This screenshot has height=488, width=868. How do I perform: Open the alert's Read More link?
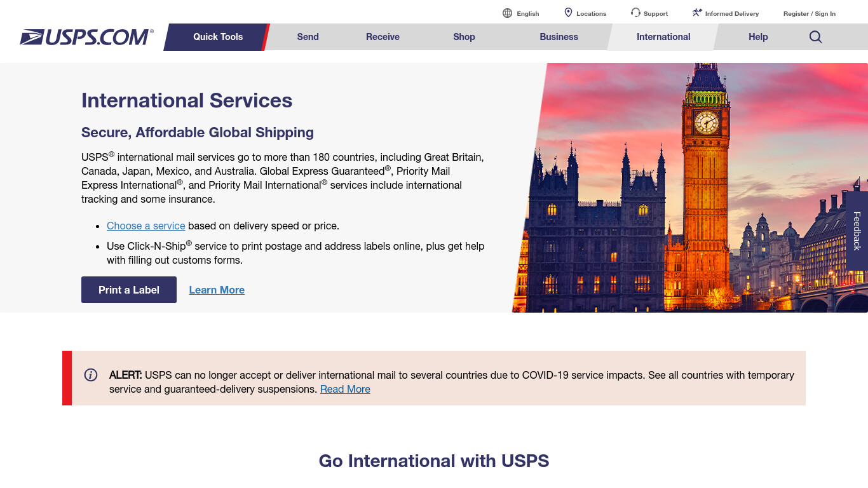[x=345, y=389]
